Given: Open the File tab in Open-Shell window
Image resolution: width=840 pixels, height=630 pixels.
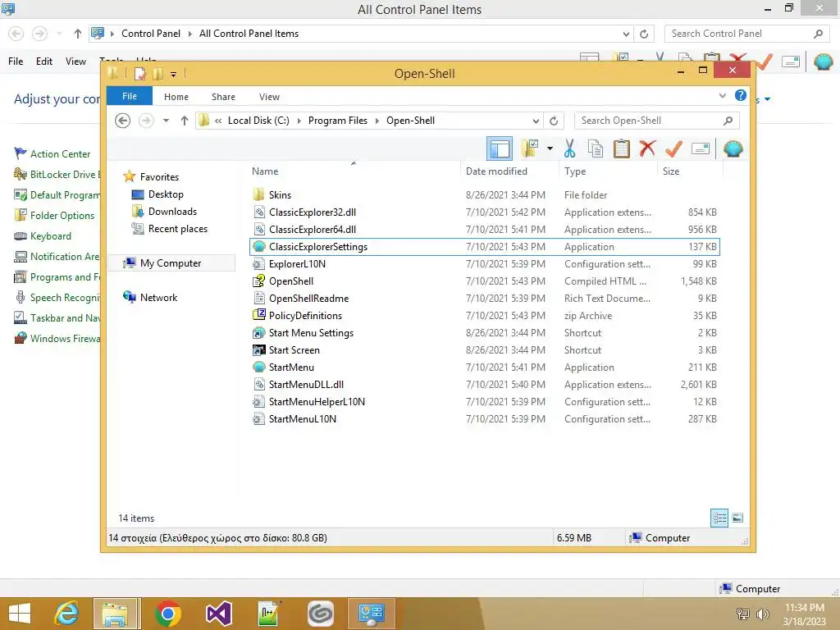Looking at the screenshot, I should tap(129, 96).
